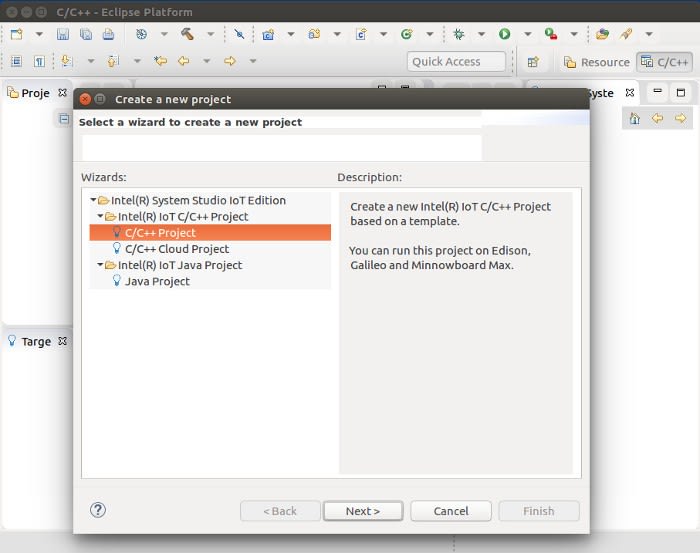The height and width of the screenshot is (553, 700).
Task: Click the New C/C++ Project toolbar icon
Action: (x=268, y=34)
